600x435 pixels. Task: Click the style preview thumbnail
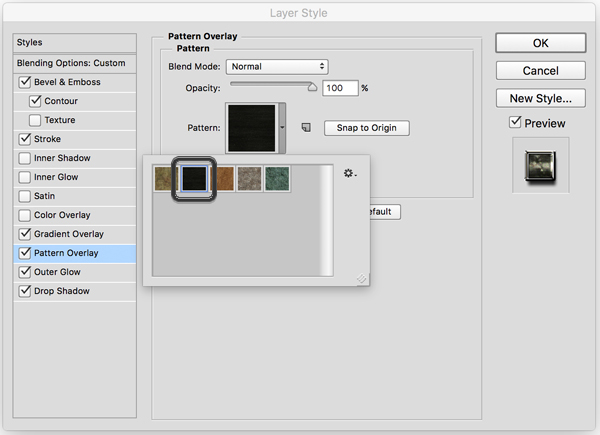tap(540, 165)
